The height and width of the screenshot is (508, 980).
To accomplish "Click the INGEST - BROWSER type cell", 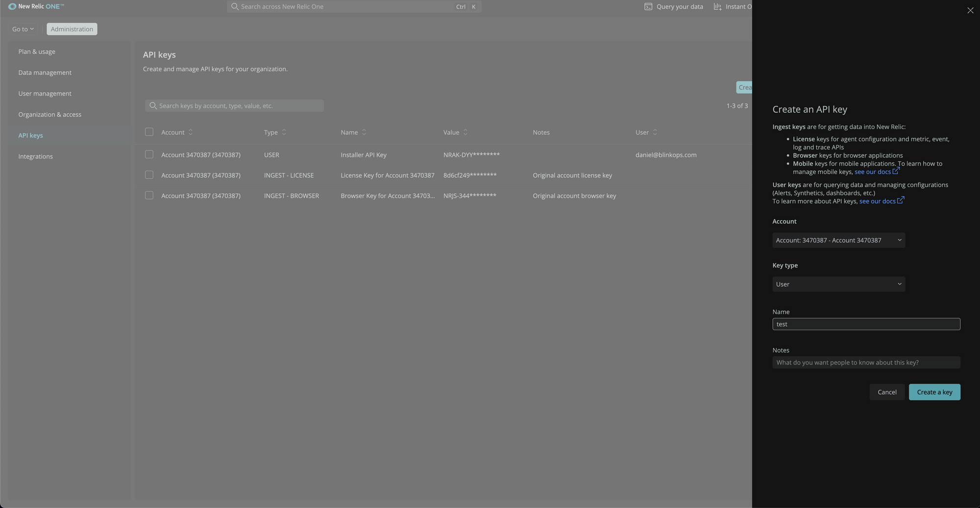I will (x=292, y=196).
